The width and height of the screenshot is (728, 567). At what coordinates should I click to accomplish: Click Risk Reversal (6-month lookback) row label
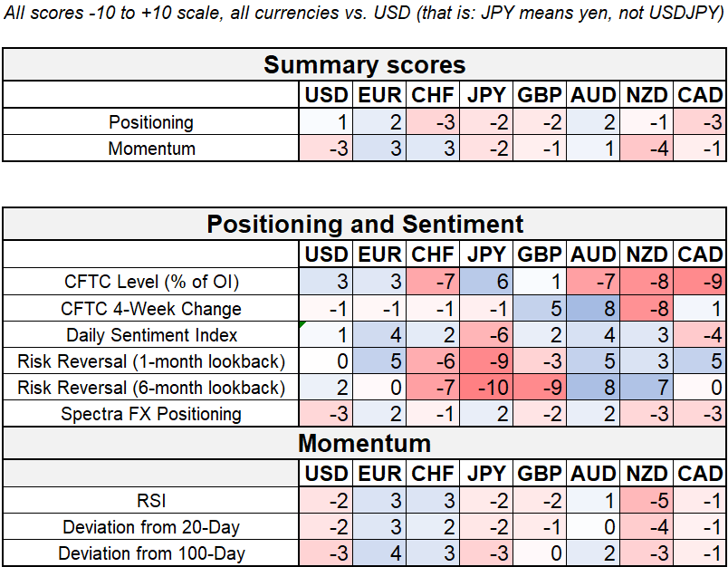pyautogui.click(x=151, y=388)
